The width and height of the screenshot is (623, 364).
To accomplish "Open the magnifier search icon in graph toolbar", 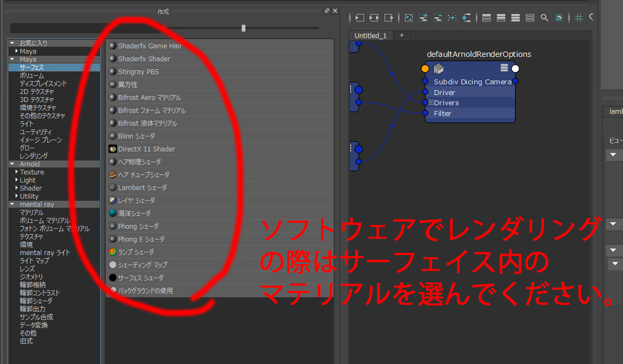I will [545, 18].
